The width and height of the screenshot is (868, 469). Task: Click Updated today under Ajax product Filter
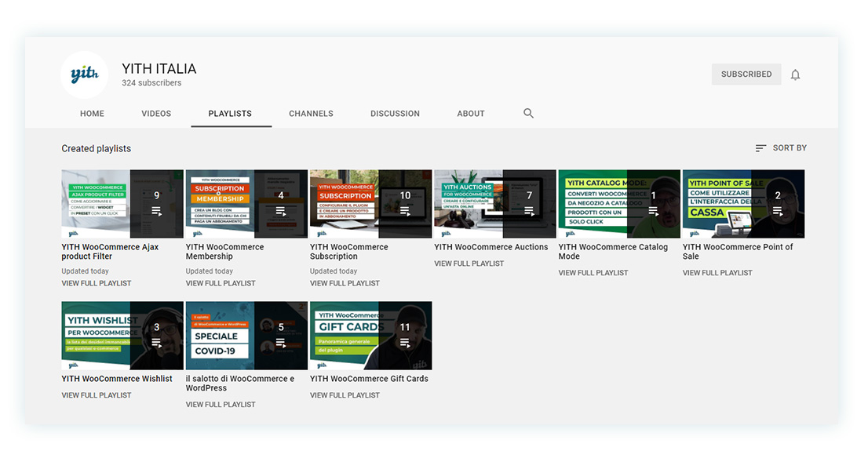click(x=86, y=271)
